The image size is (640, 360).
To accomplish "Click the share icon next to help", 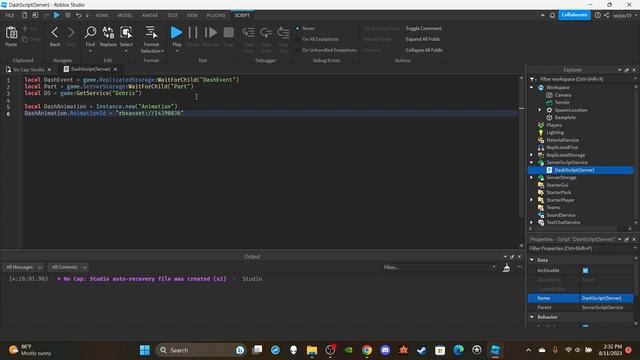I will pyautogui.click(x=607, y=15).
